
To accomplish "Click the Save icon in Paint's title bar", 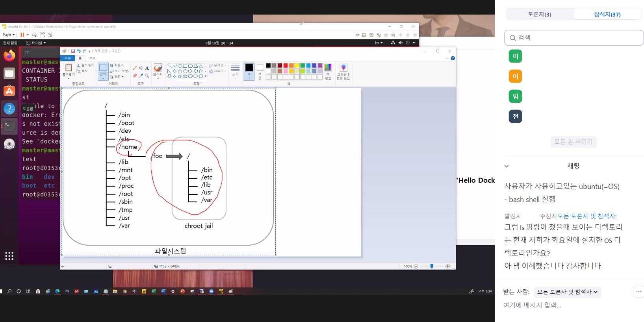I will (73, 51).
